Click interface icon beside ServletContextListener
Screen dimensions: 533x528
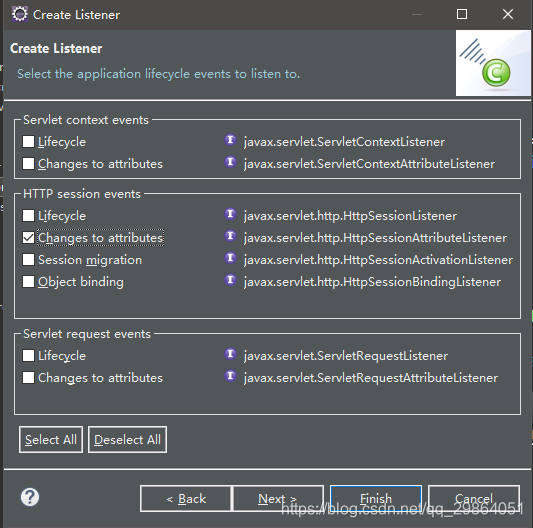[x=230, y=140]
